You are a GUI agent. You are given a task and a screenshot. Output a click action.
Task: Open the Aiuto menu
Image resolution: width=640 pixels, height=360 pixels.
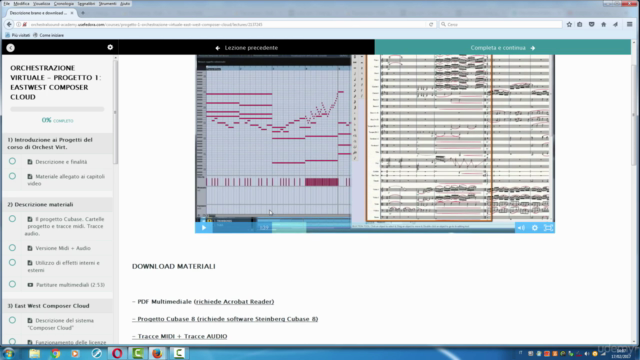[x=125, y=4]
